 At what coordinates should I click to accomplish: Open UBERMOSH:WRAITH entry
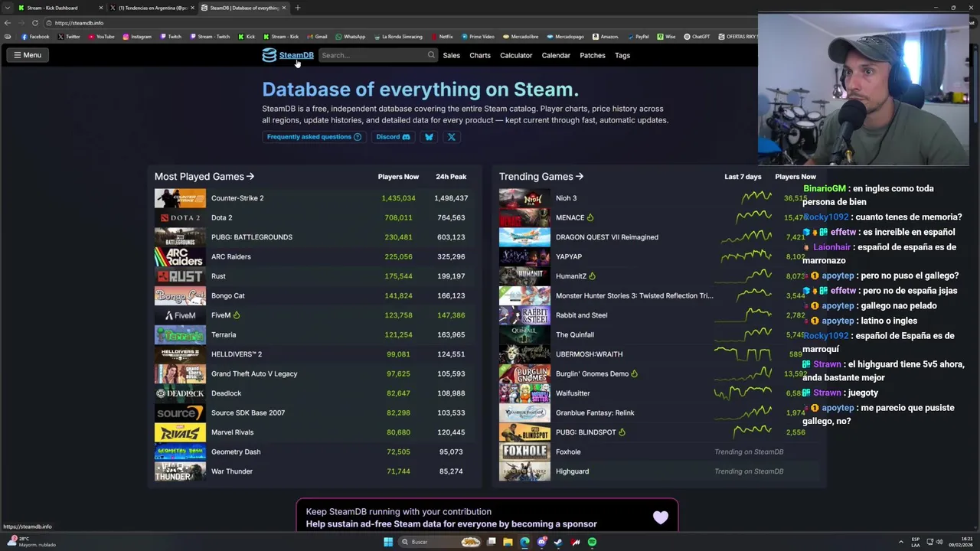[x=590, y=354]
